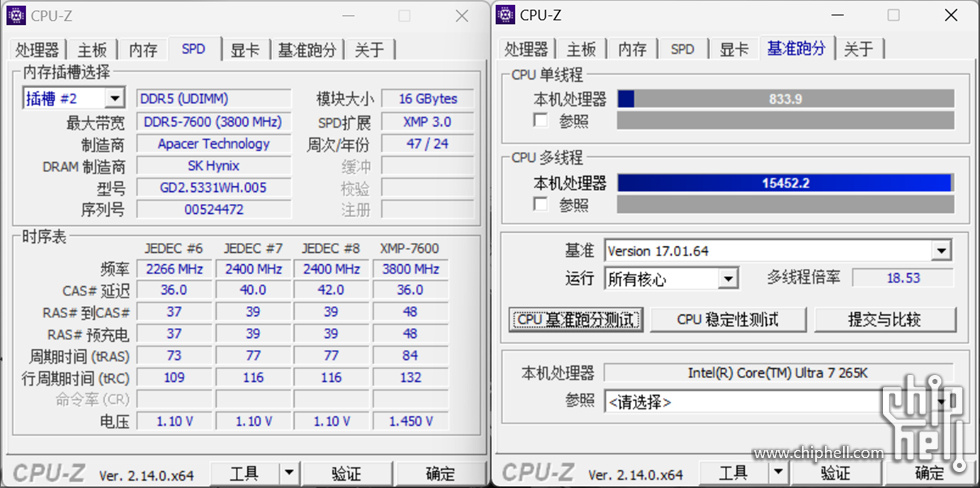Viewport: 980px width, 488px height.
Task: Click CPU-Z app icon in right window title bar
Action: (x=505, y=14)
